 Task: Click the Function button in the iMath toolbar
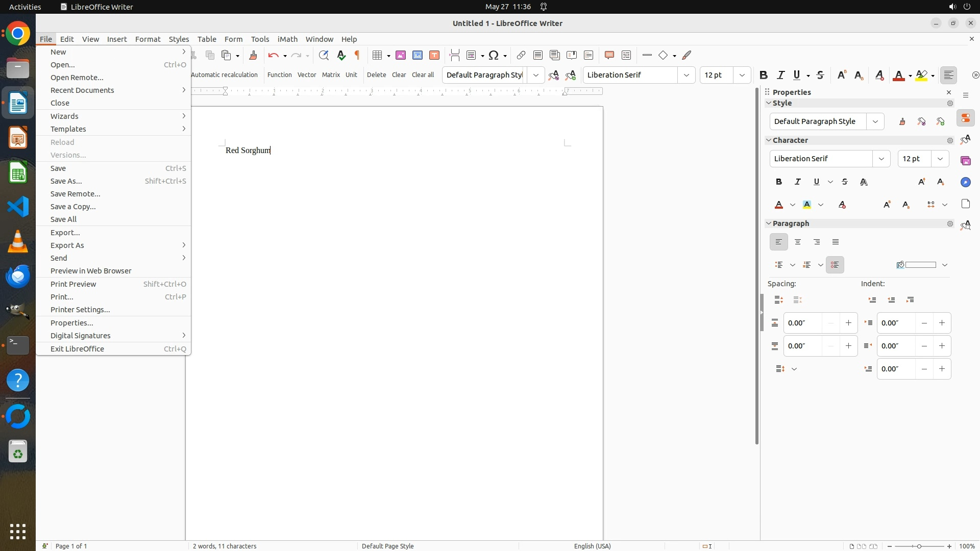point(279,75)
